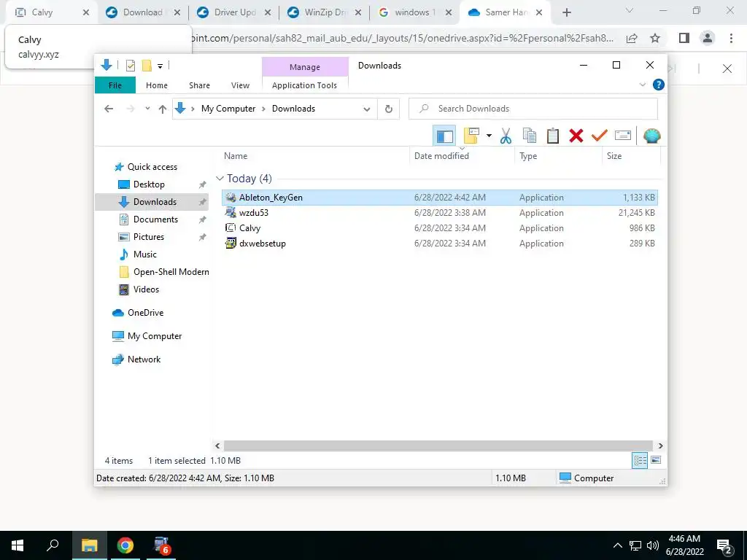Select the dxwebsetup file
This screenshot has height=560, width=747.
439,244
